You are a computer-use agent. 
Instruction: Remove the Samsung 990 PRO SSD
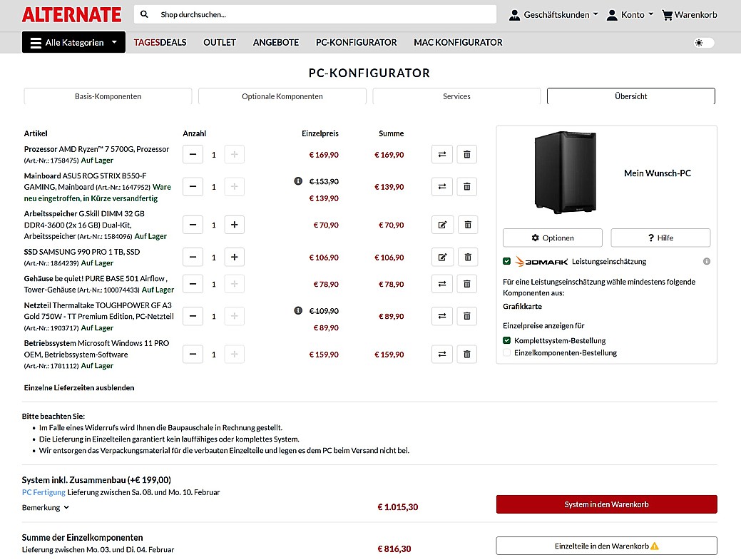[467, 257]
